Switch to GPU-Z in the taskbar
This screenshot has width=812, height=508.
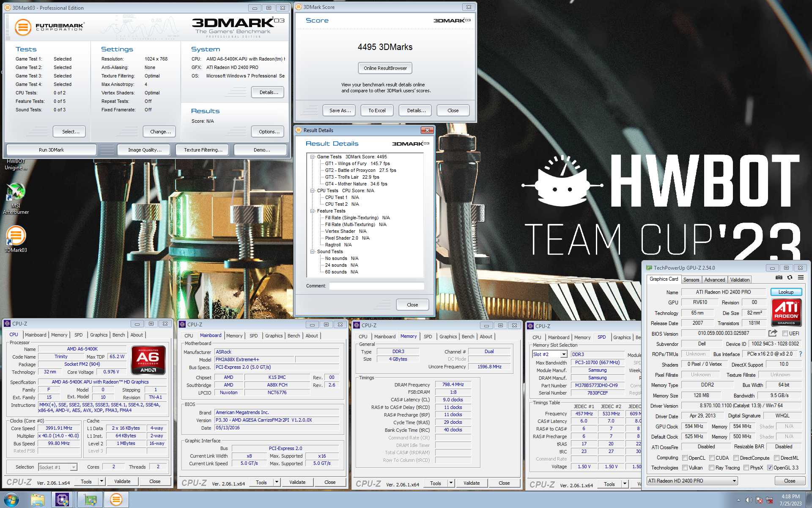tap(90, 500)
